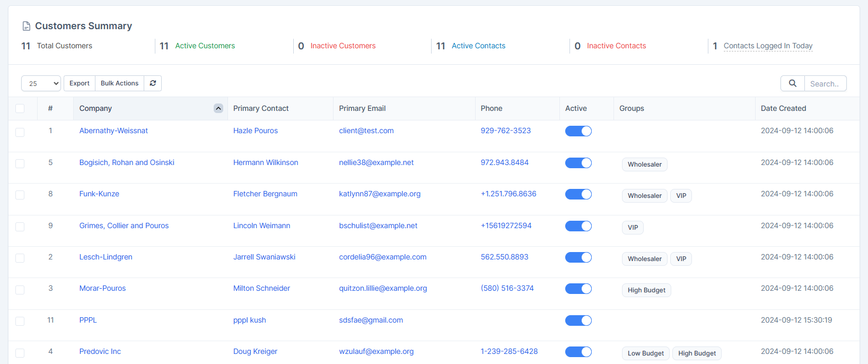
Task: Click the search magnifier icon
Action: (x=793, y=83)
